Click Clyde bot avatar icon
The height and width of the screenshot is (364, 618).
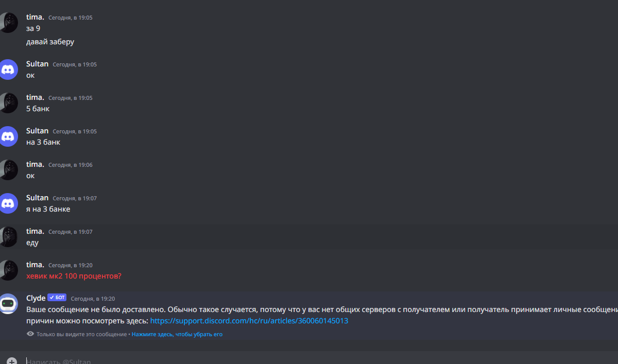point(8,303)
